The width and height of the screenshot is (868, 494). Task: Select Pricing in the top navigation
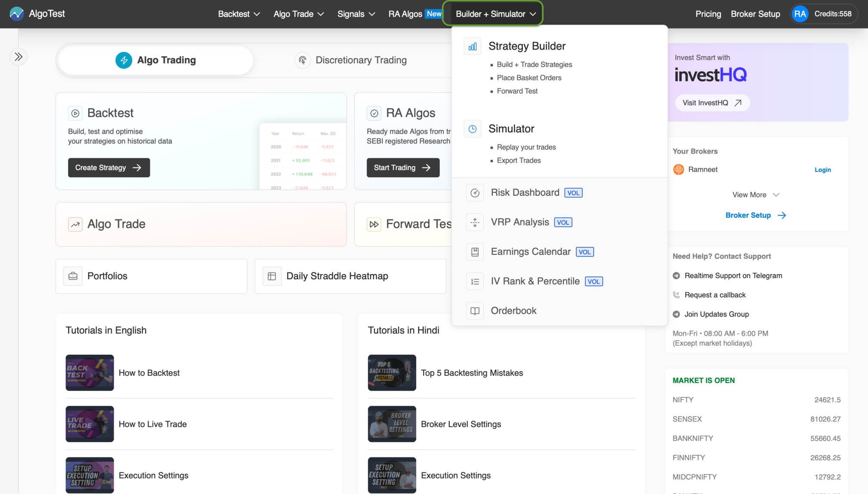coord(708,14)
